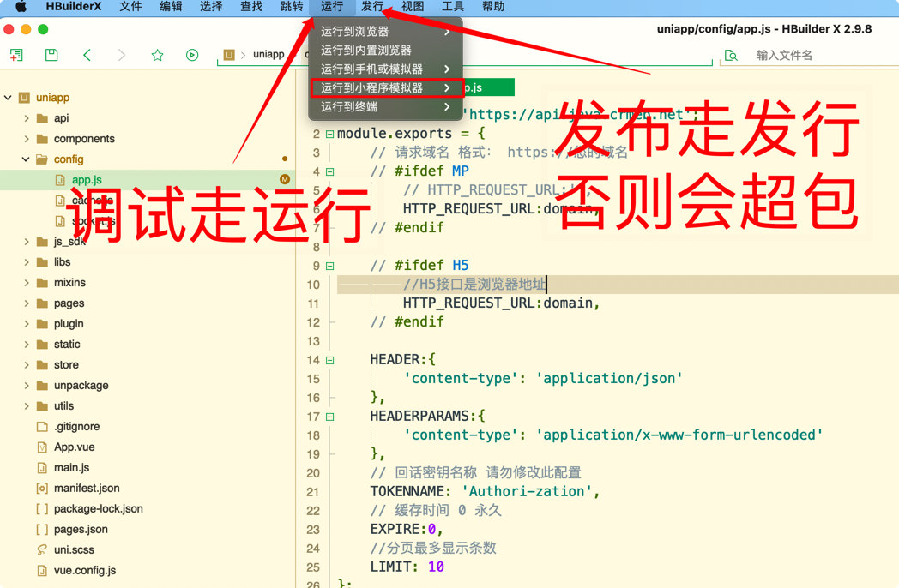899x588 pixels.
Task: Click the EXPIRE:0 code line
Action: pos(407,529)
